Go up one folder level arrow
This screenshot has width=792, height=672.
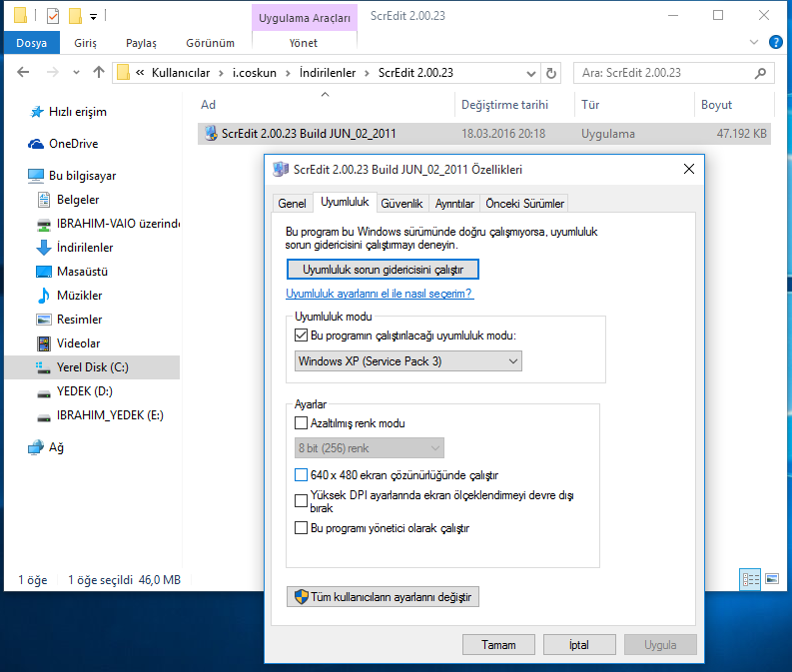click(99, 72)
